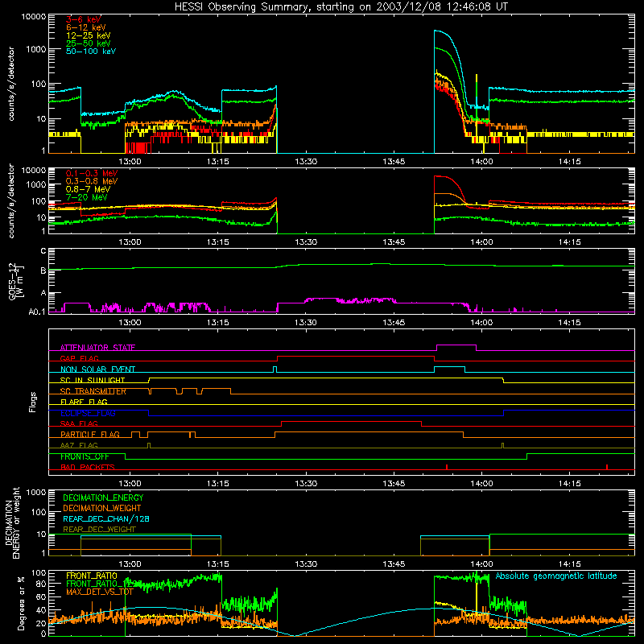Click the "PARTICLE_FLAG" flag label
Viewport: 644px width, 644px height.
(90, 435)
